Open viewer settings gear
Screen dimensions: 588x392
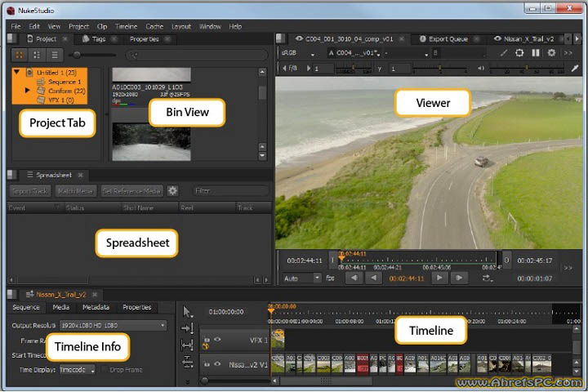pos(551,53)
